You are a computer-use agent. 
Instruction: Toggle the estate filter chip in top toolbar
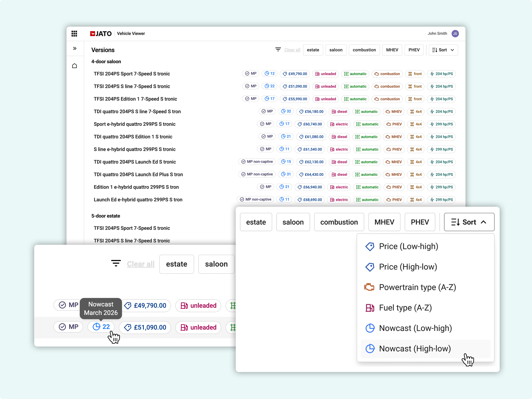313,50
